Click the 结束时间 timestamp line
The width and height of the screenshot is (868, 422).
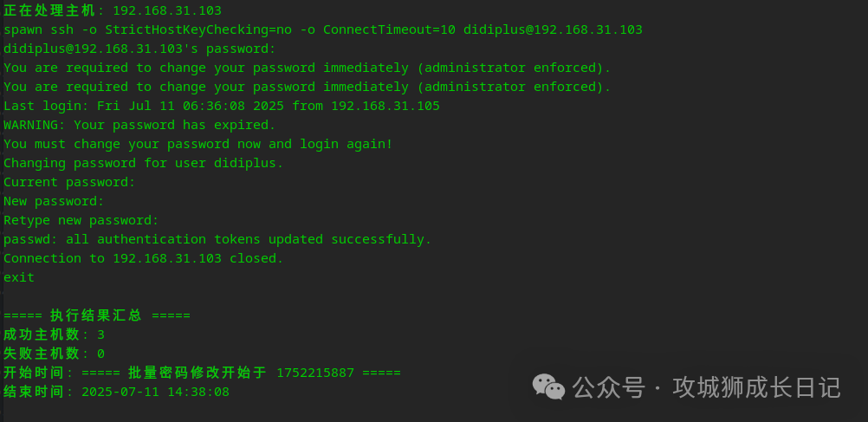pyautogui.click(x=116, y=392)
